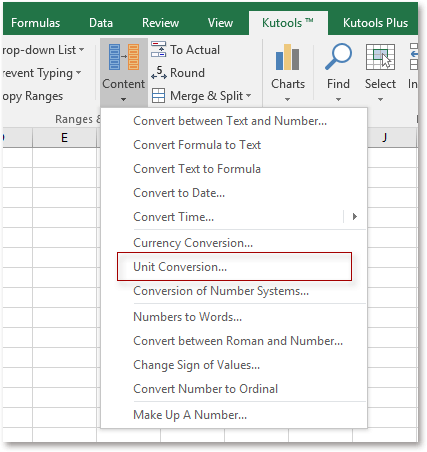Click the Content conversion icon
Screen dimensions: 427x452
point(124,57)
